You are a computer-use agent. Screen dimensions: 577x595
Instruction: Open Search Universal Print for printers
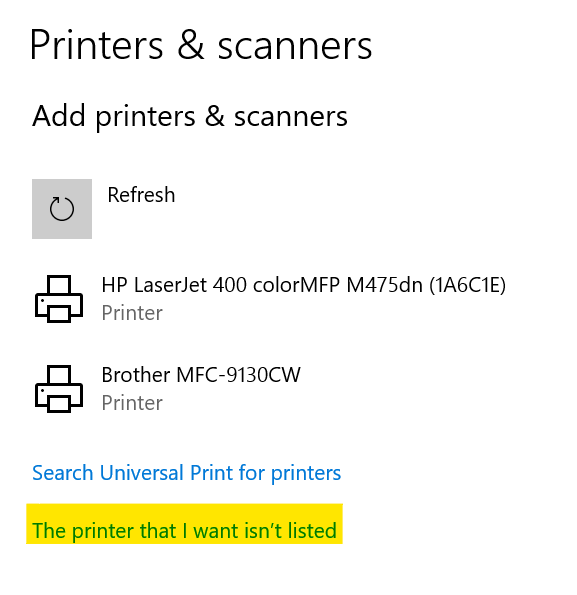[x=187, y=473]
